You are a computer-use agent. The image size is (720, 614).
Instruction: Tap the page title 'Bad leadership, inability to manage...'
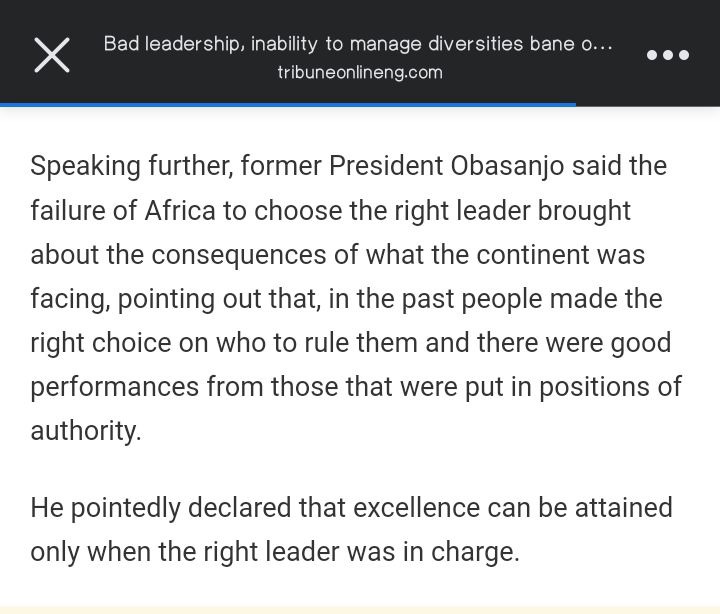(358, 44)
